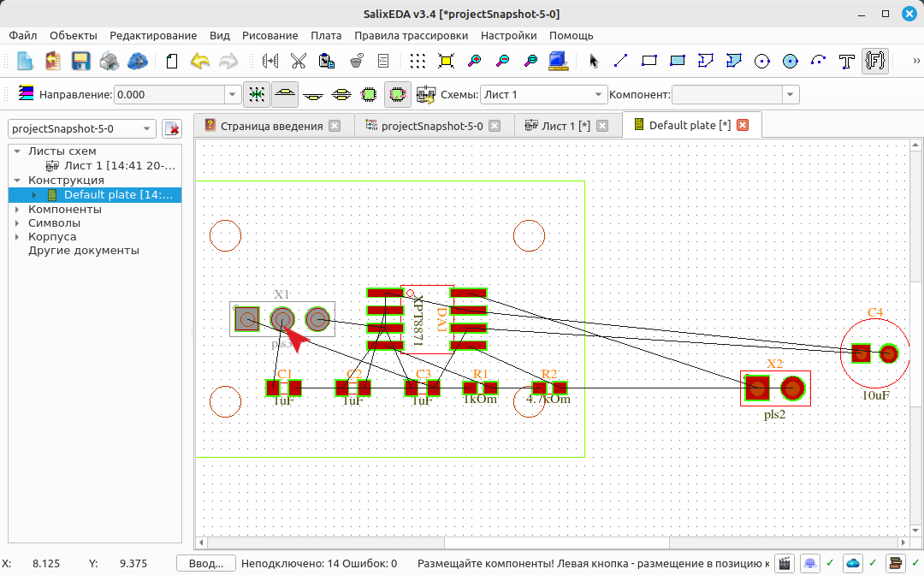Open the Компонент dropdown
Image resolution: width=924 pixels, height=575 pixels.
pyautogui.click(x=791, y=94)
